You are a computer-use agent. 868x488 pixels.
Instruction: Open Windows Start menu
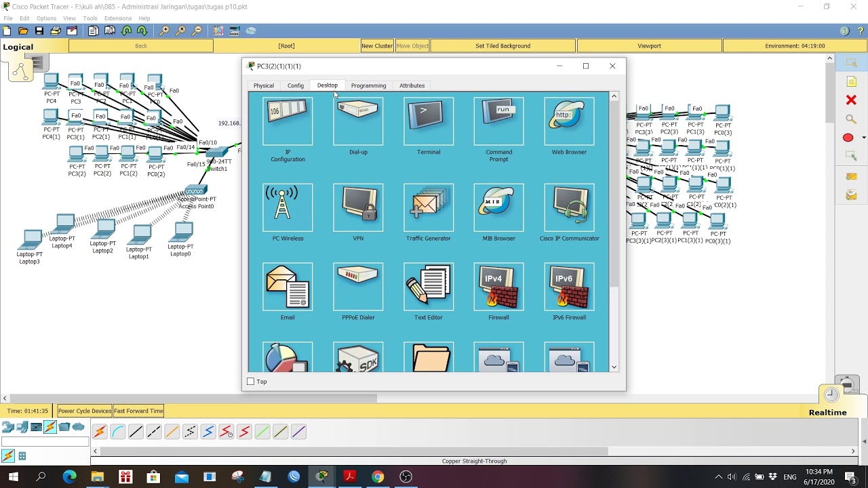coord(13,476)
